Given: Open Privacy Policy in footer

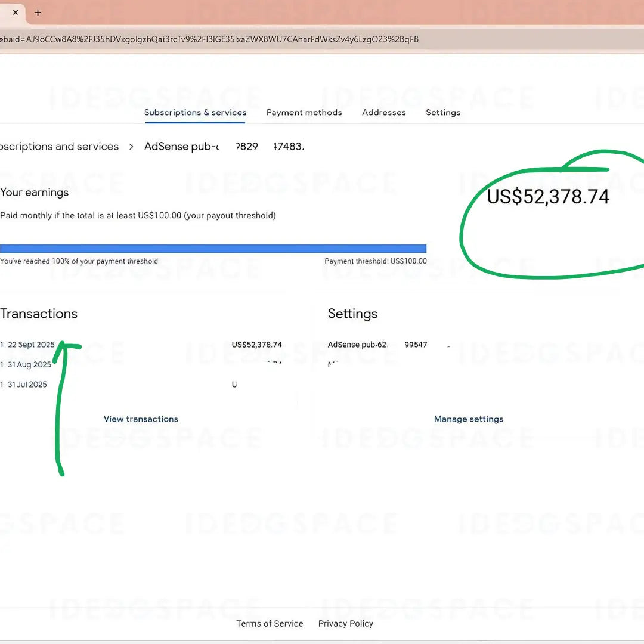Looking at the screenshot, I should click(345, 624).
